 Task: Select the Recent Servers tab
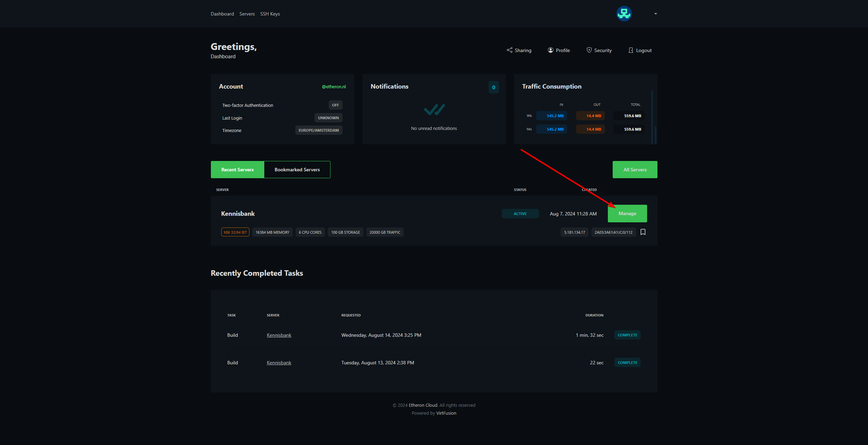click(237, 170)
